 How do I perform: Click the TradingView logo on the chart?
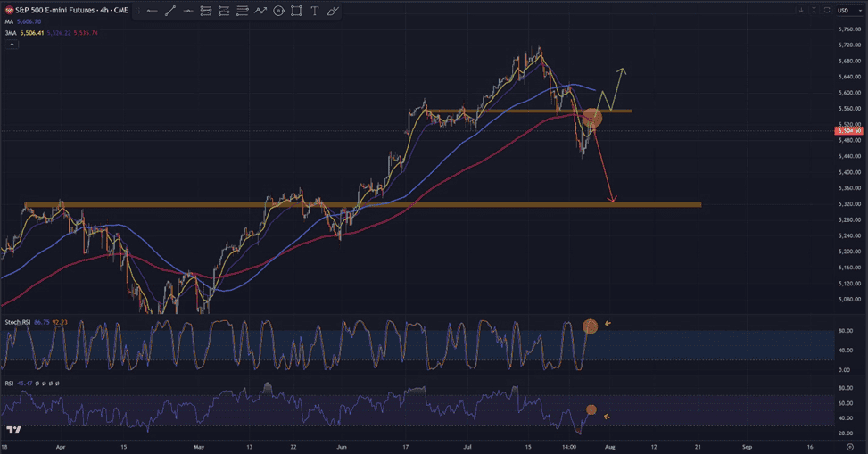pos(13,430)
